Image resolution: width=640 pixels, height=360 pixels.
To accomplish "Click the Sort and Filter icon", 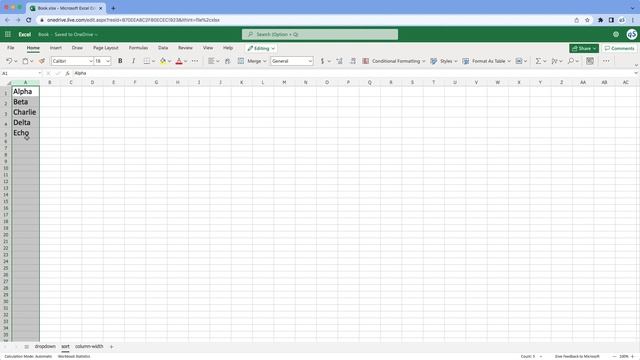I will 554,61.
